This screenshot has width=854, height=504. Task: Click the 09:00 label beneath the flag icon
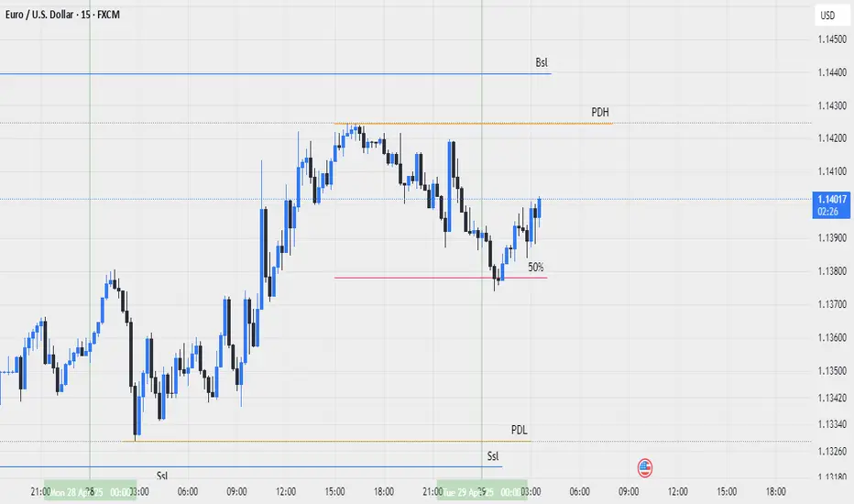pyautogui.click(x=629, y=492)
